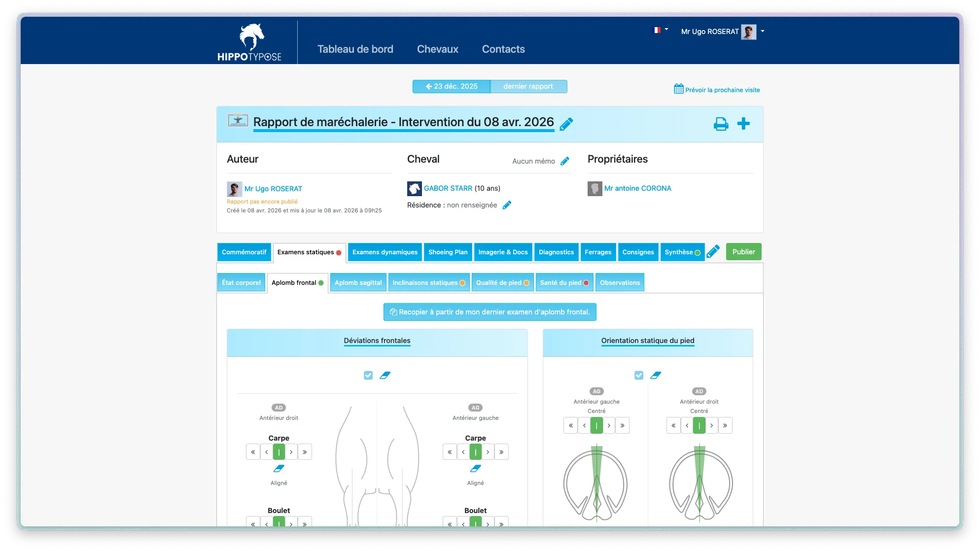980x551 pixels.
Task: Click the printer icon in report header
Action: (721, 124)
